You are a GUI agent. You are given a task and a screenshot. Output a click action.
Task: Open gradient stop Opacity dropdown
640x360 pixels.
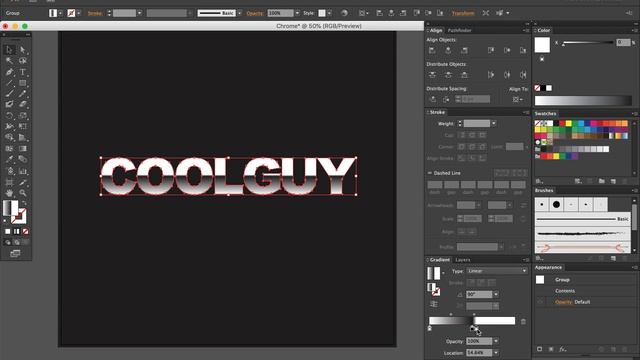pyautogui.click(x=496, y=341)
